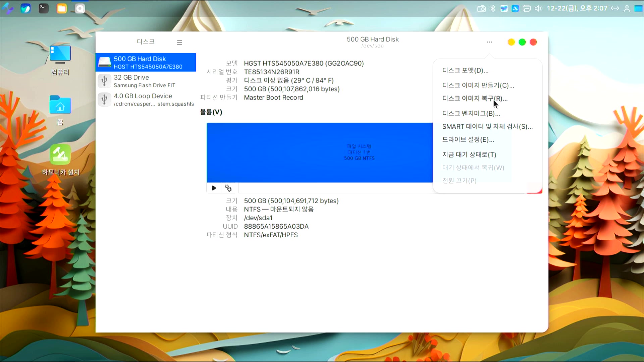
Task: Click the double-arrow network tray icon
Action: pos(615,8)
